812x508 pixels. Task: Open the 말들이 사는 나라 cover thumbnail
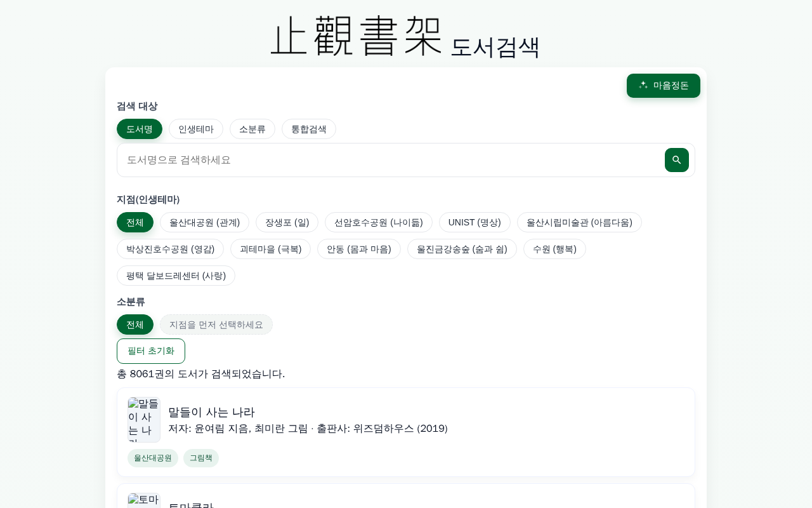click(x=144, y=420)
